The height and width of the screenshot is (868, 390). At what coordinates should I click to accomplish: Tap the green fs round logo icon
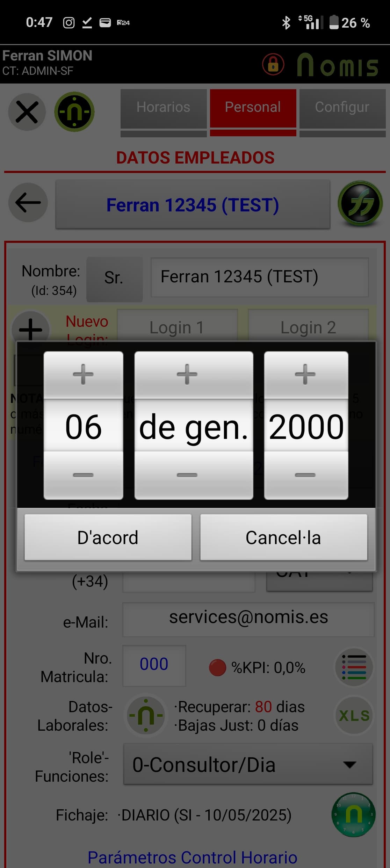pyautogui.click(x=360, y=203)
